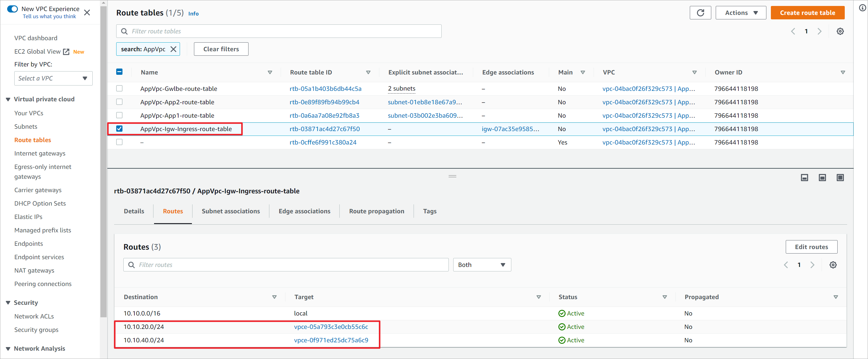868x359 pixels.
Task: Collapse the Security section
Action: tap(8, 303)
